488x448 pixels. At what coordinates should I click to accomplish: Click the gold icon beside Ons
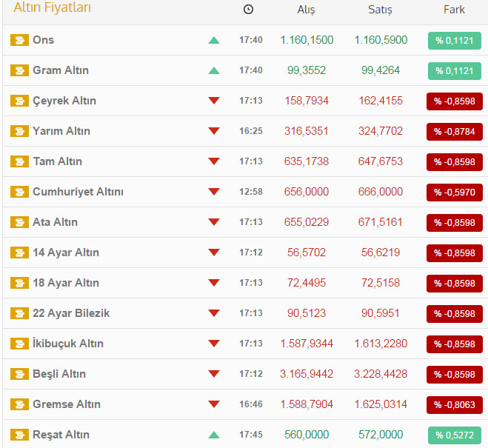pos(19,40)
